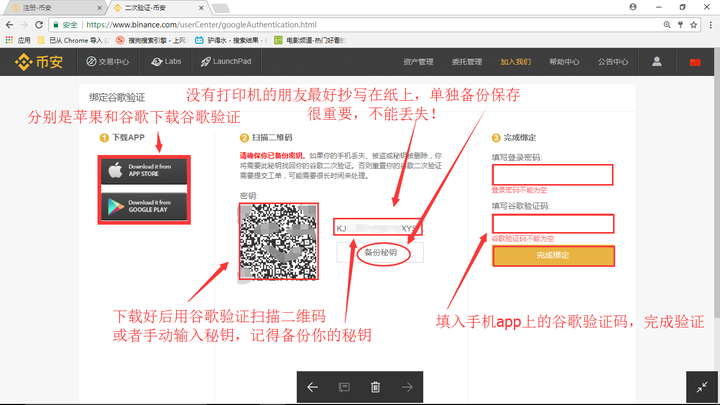
Task: Open 交易中心 in the navigation bar
Action: click(x=108, y=62)
